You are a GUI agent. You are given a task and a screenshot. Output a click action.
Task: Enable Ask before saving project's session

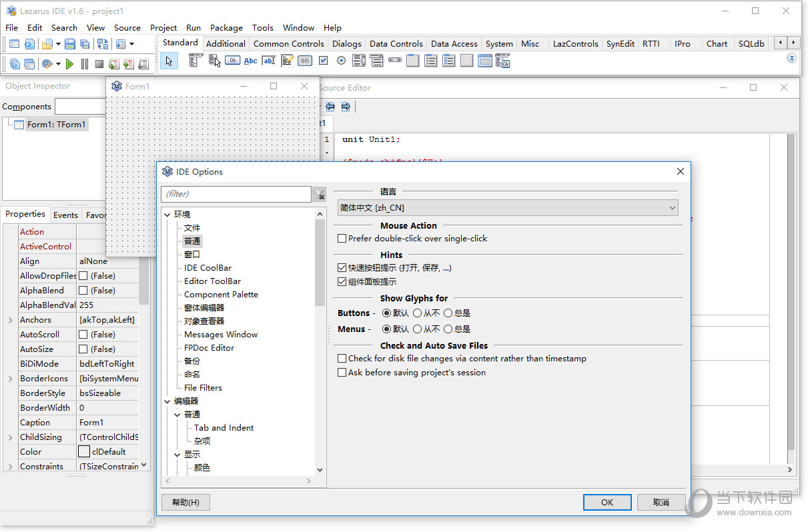point(342,373)
